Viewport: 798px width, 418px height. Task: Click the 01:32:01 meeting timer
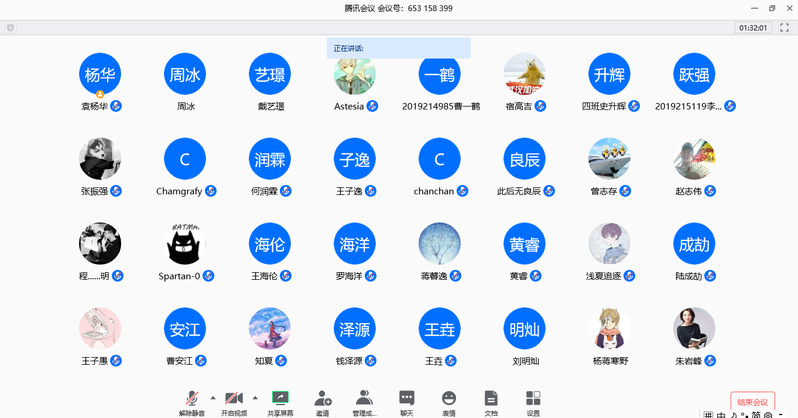coord(753,27)
